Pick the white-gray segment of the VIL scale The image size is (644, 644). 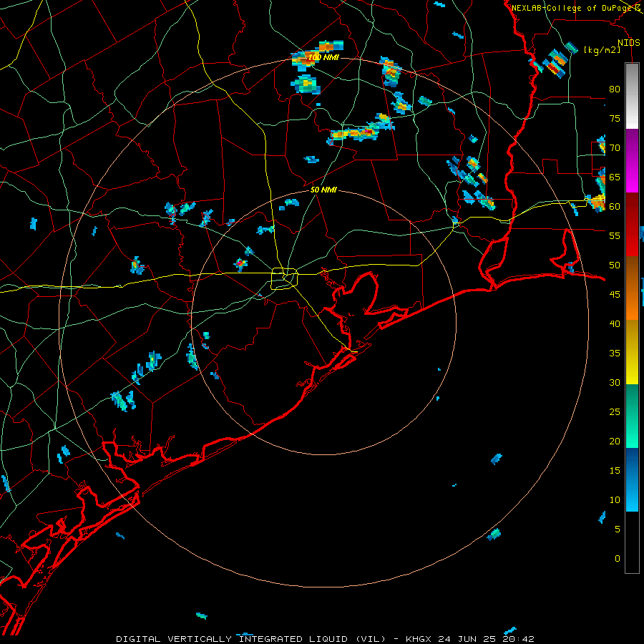pos(632,96)
